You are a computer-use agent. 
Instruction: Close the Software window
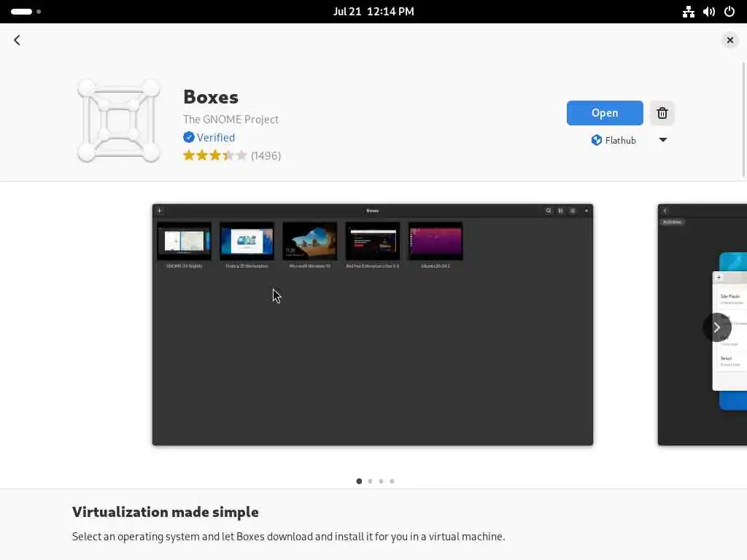coord(729,40)
